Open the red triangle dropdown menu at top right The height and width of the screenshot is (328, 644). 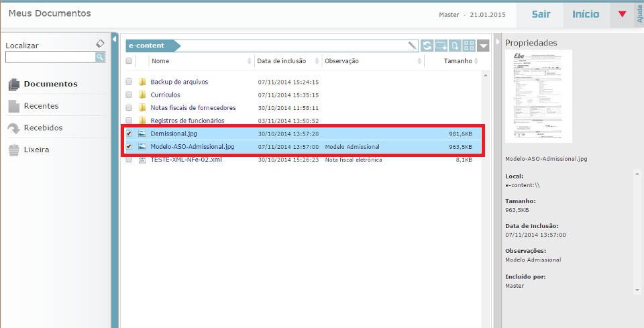622,14
